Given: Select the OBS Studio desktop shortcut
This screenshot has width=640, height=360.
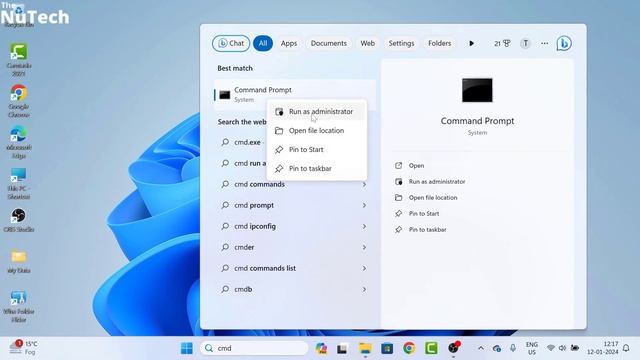Looking at the screenshot, I should click(x=19, y=220).
